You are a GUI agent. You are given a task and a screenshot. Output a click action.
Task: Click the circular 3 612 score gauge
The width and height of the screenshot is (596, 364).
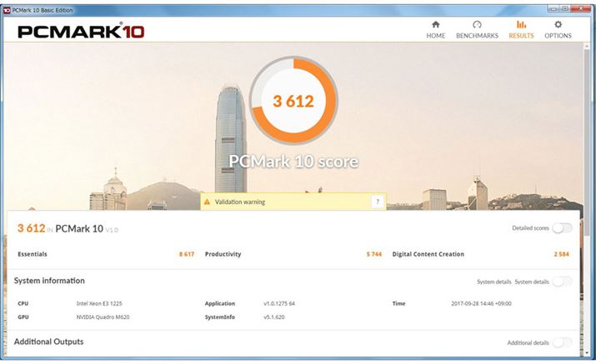293,101
